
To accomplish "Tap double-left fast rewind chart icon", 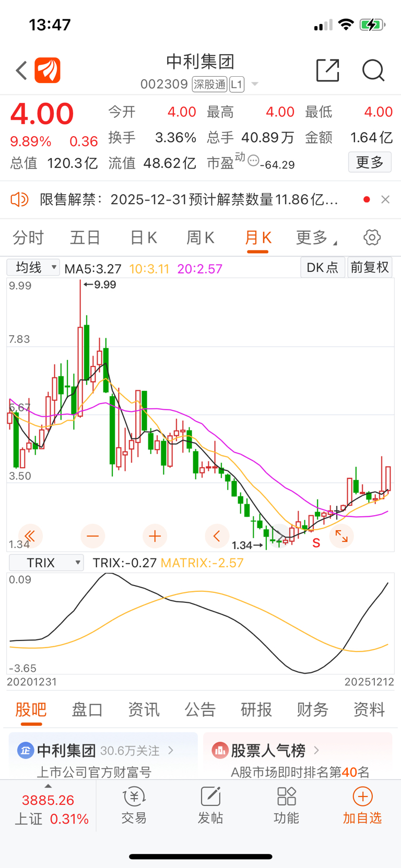I will (30, 536).
